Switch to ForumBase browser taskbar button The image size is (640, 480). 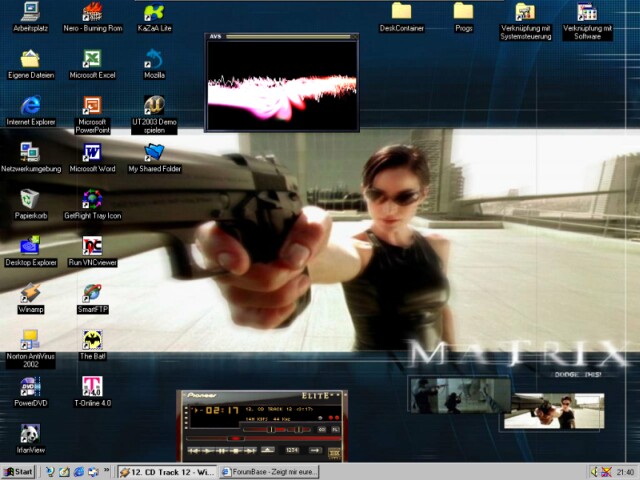[x=269, y=472]
